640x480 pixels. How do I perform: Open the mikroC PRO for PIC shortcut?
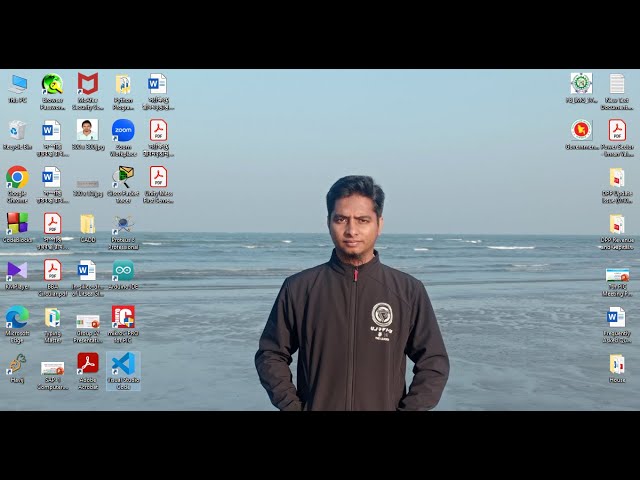click(x=123, y=317)
